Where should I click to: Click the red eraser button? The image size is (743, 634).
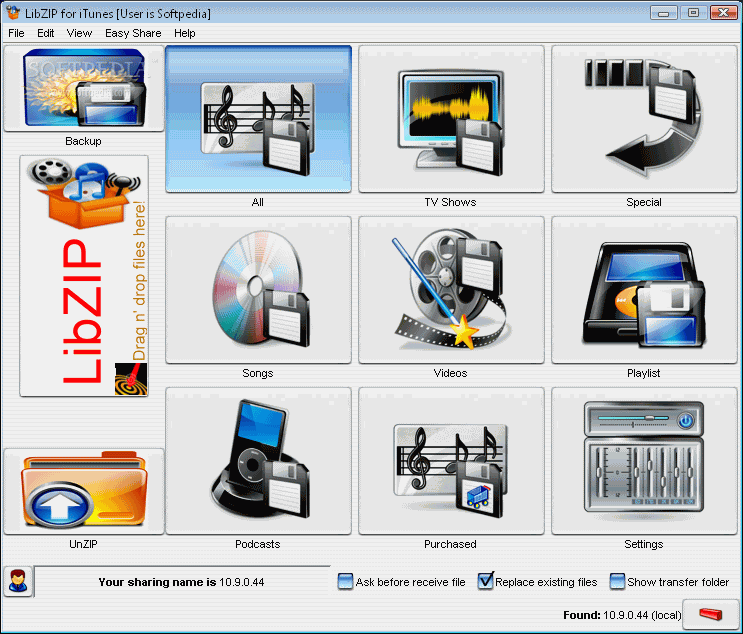[710, 615]
